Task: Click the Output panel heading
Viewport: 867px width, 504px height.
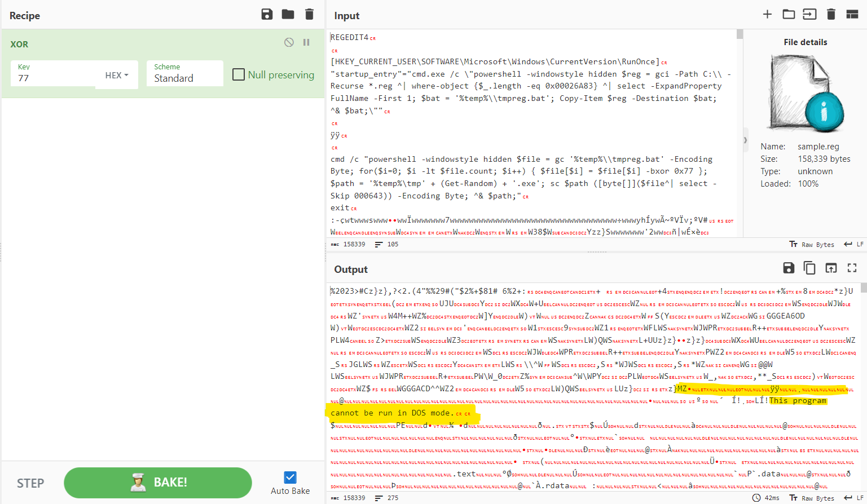Action: [351, 269]
